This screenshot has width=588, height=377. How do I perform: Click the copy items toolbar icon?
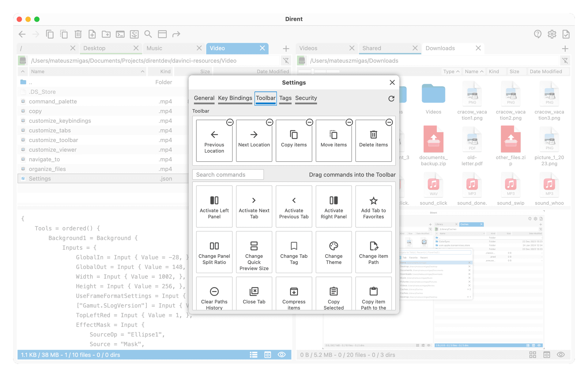[50, 34]
